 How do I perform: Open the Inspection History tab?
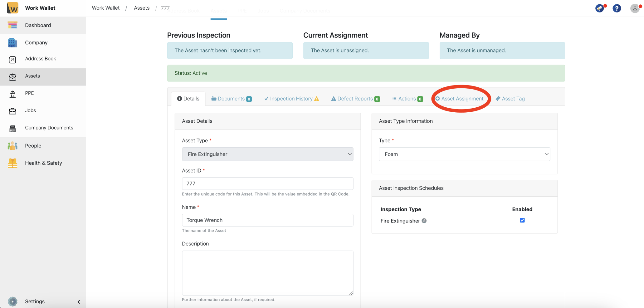pyautogui.click(x=291, y=99)
